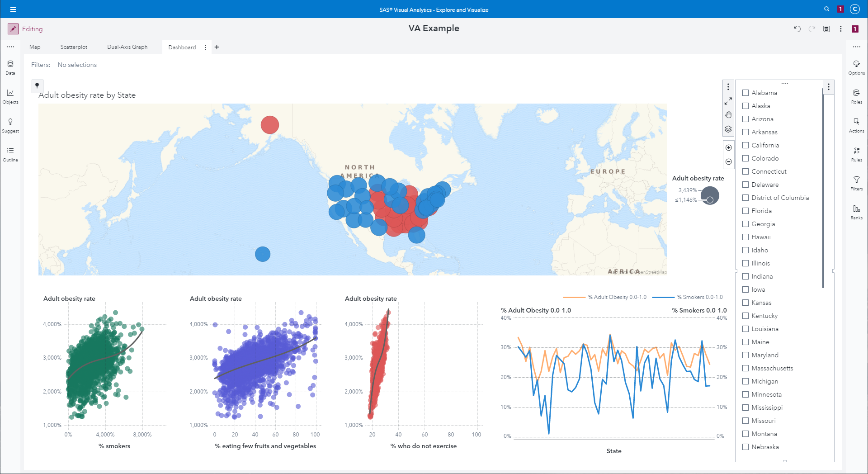Viewport: 868px width, 474px height.
Task: Click the bubble size legend circle
Action: point(710,195)
